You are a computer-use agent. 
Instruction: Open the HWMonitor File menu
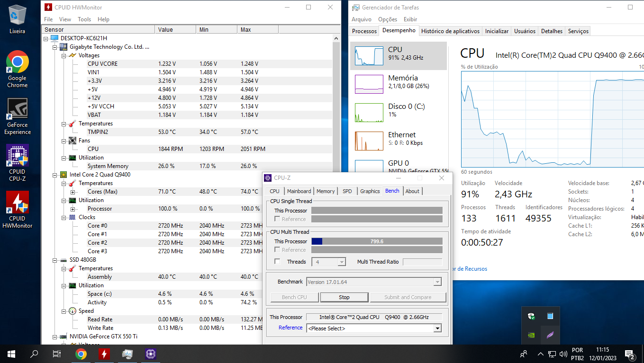click(48, 19)
